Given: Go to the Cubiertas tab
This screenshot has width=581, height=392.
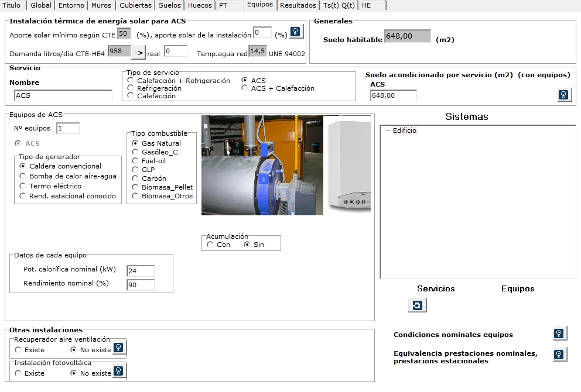Looking at the screenshot, I should point(135,5).
